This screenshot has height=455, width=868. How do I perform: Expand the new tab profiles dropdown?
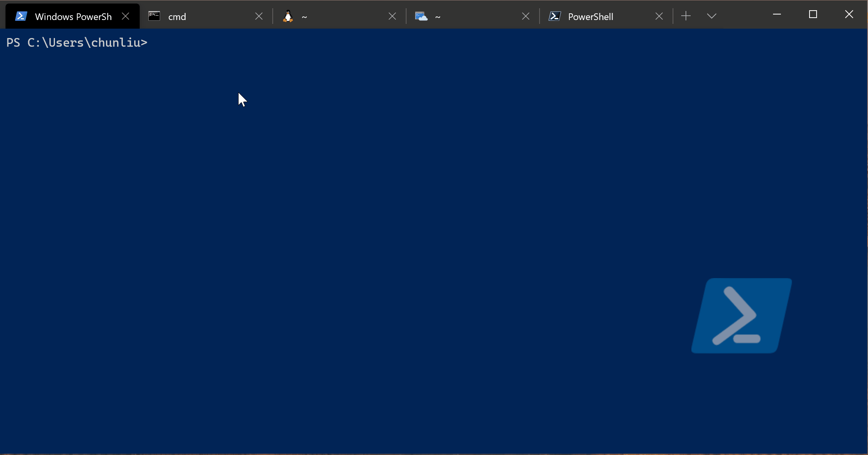(711, 16)
